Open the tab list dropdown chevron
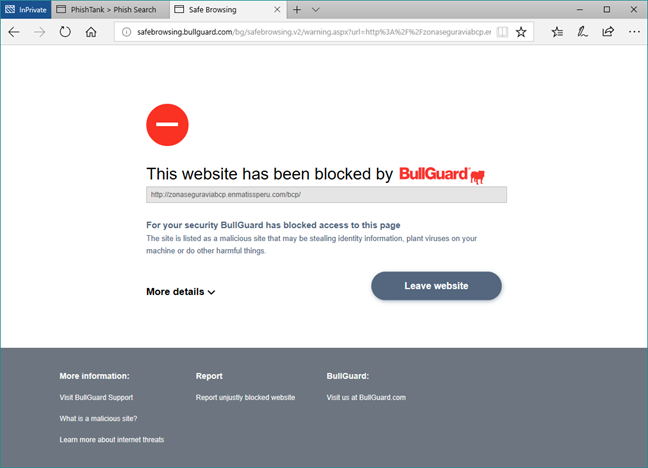Screen dimensions: 648x468 pyautogui.click(x=316, y=10)
